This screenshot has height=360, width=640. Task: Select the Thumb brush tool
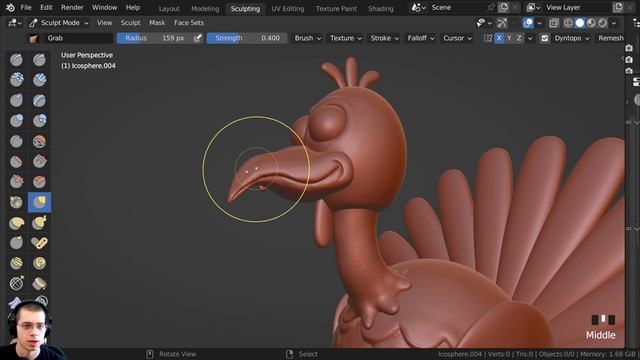tap(16, 243)
